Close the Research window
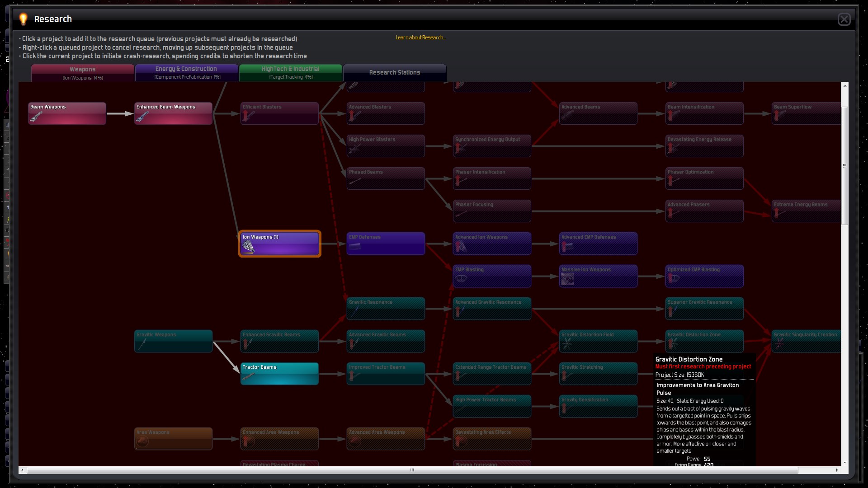The height and width of the screenshot is (488, 868). pos(844,19)
